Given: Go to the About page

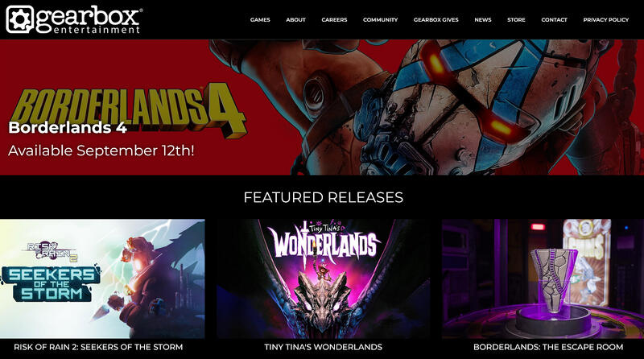Looking at the screenshot, I should pos(295,19).
